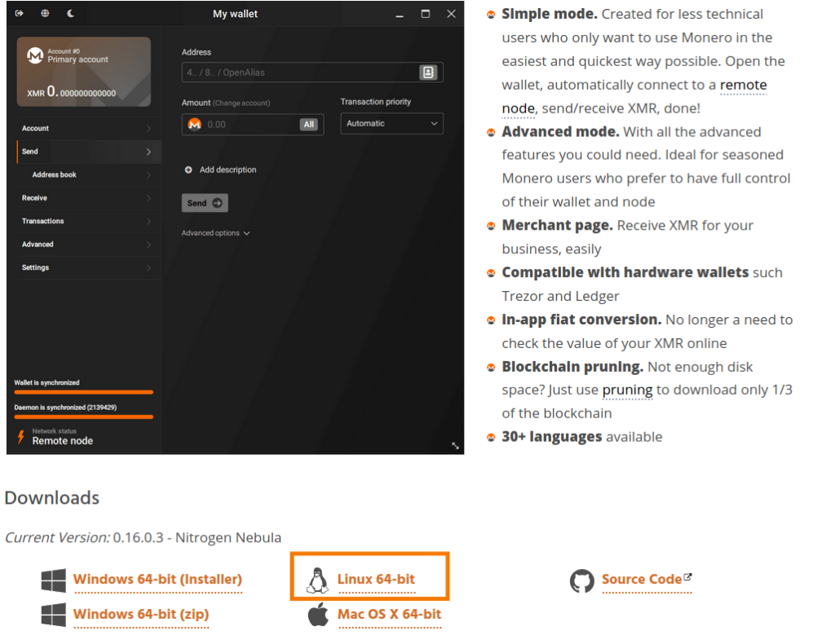Click the Linux penguin icon
This screenshot has width=835, height=644.
[317, 580]
